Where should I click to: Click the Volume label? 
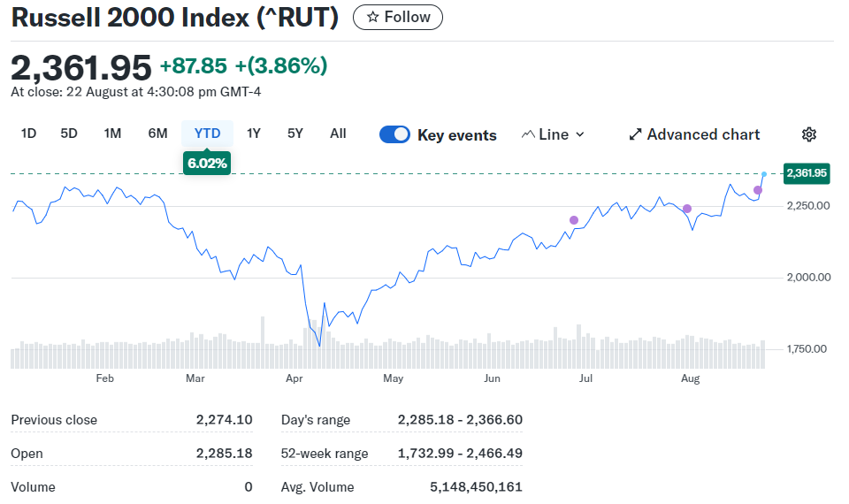(33, 486)
